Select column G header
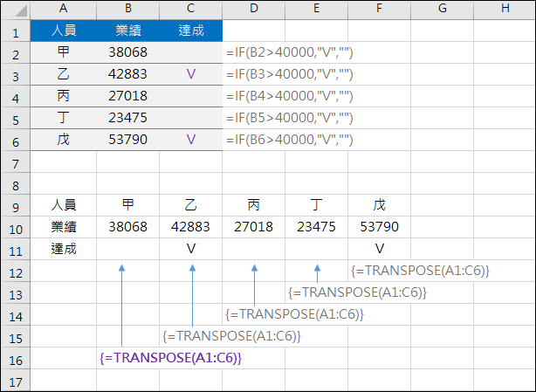The width and height of the screenshot is (536, 392). pos(443,9)
